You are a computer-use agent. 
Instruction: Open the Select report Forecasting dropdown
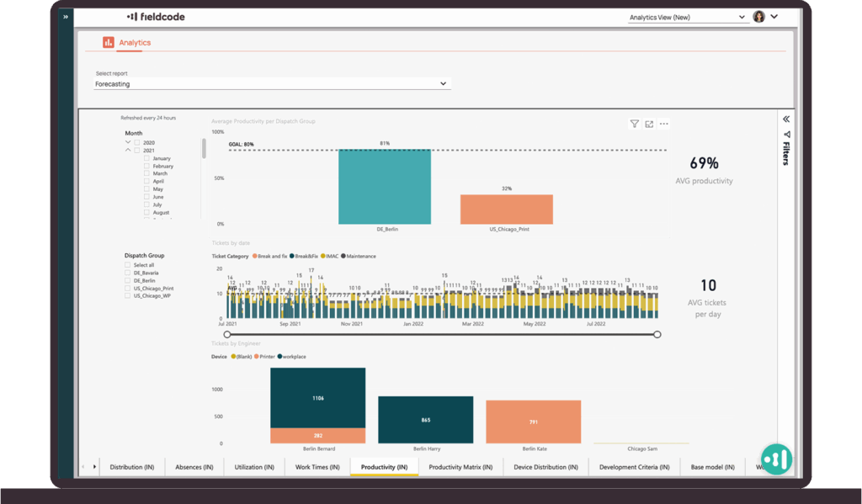272,84
